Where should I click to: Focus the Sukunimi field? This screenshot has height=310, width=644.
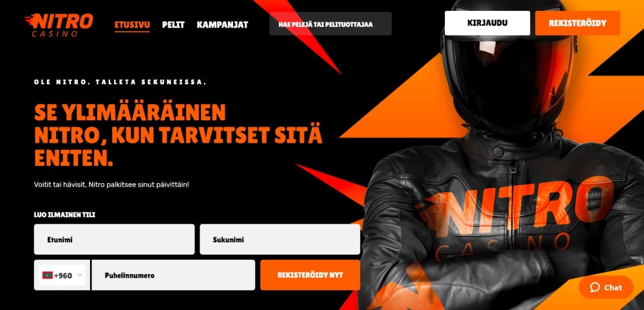coord(280,239)
